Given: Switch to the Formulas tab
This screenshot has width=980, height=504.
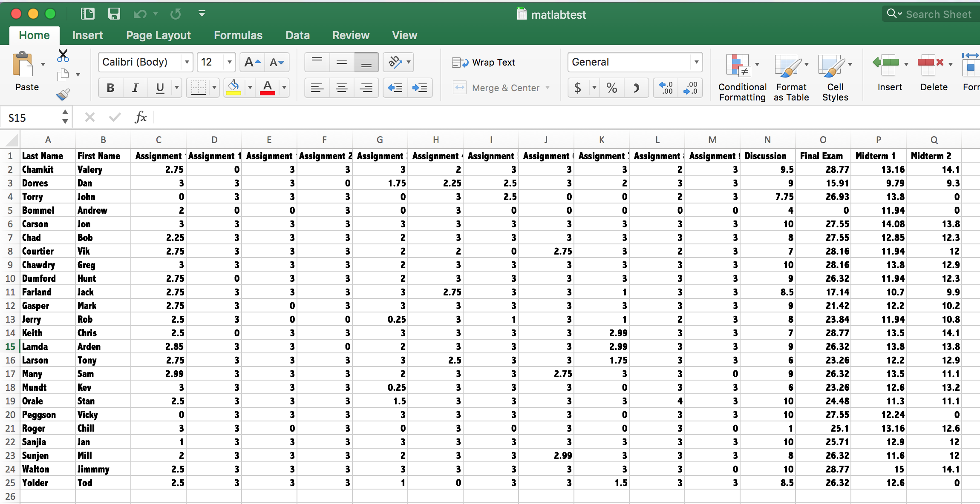Looking at the screenshot, I should click(238, 35).
